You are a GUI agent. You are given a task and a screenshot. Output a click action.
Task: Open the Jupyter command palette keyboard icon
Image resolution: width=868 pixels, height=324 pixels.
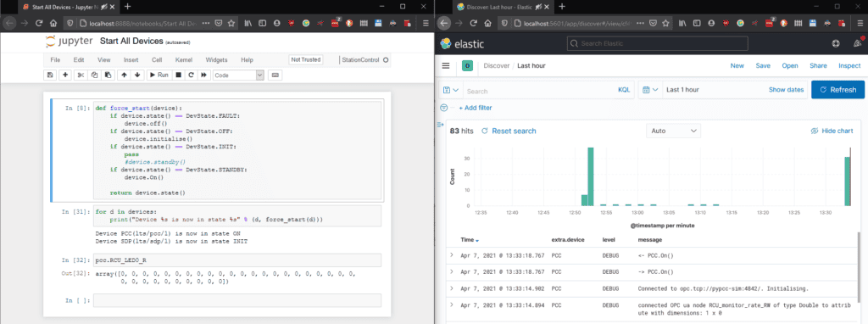pyautogui.click(x=275, y=75)
